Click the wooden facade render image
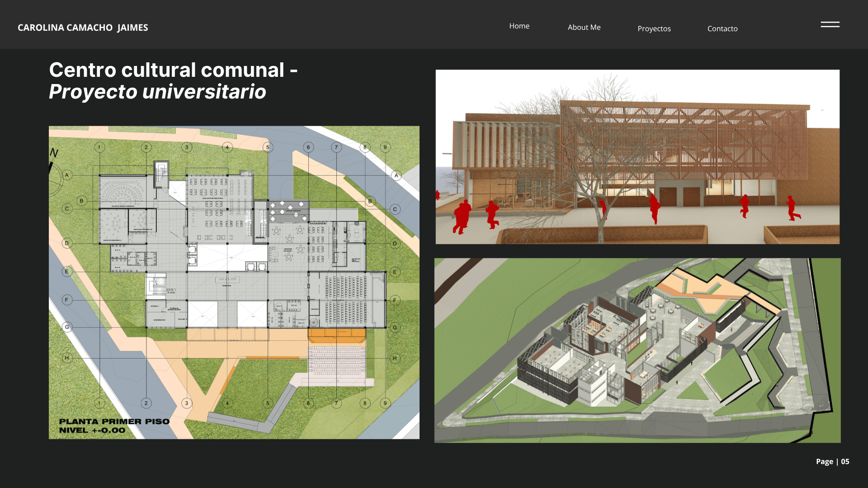This screenshot has height=488, width=868. coord(637,157)
